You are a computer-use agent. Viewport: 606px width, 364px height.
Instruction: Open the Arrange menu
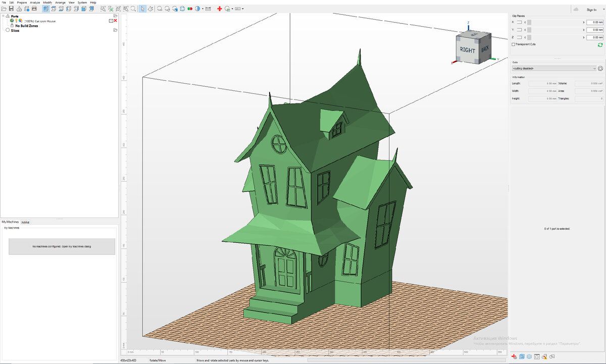[60, 3]
